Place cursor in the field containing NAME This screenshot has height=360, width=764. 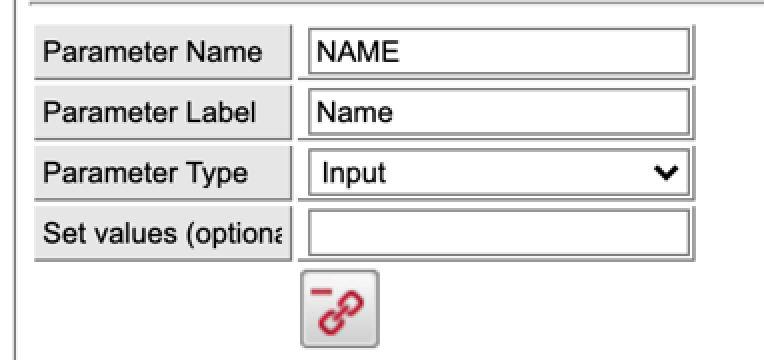pos(499,52)
